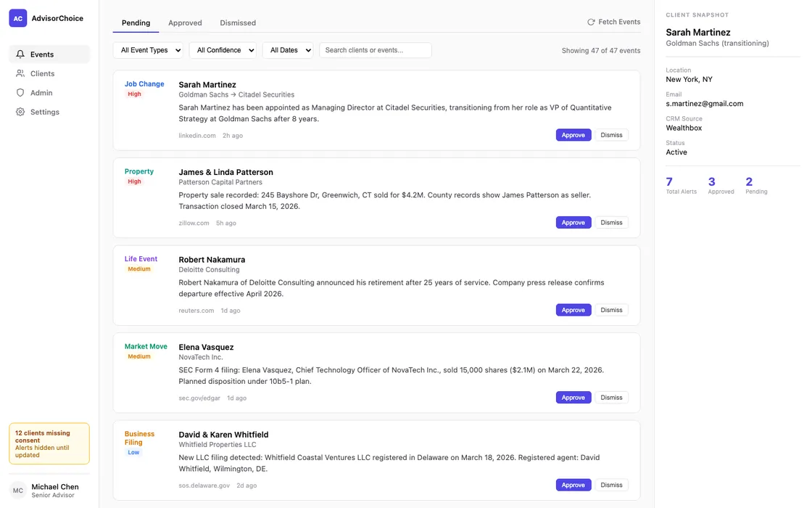Click the James & Linda Patterson name

tap(225, 172)
